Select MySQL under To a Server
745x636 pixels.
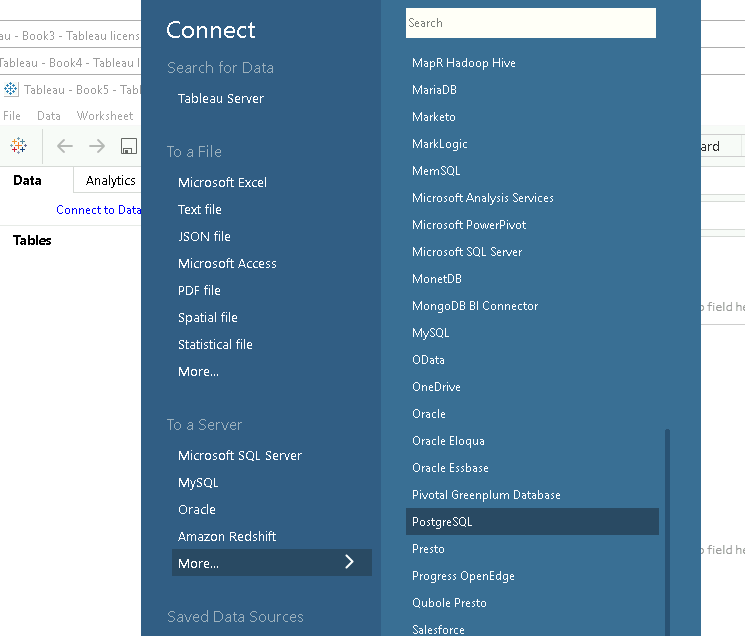click(198, 483)
